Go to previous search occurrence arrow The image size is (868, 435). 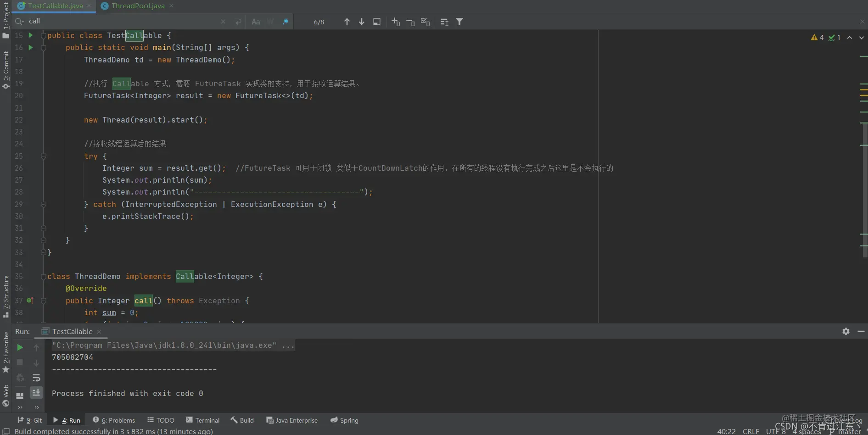(x=347, y=22)
